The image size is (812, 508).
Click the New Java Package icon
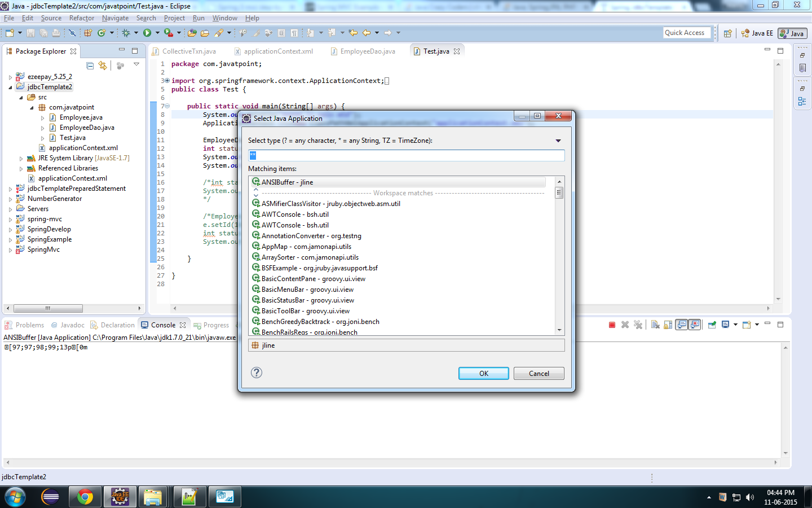click(88, 33)
